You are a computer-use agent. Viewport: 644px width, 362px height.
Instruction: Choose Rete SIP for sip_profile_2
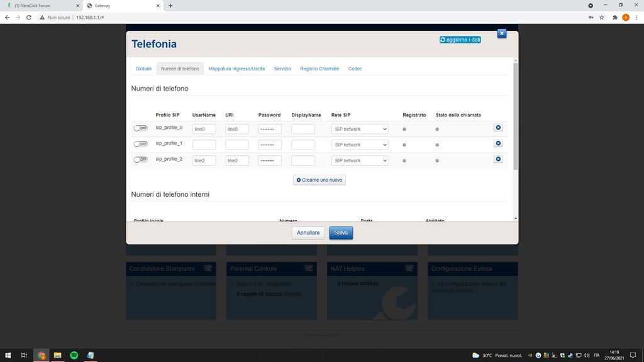click(x=360, y=160)
